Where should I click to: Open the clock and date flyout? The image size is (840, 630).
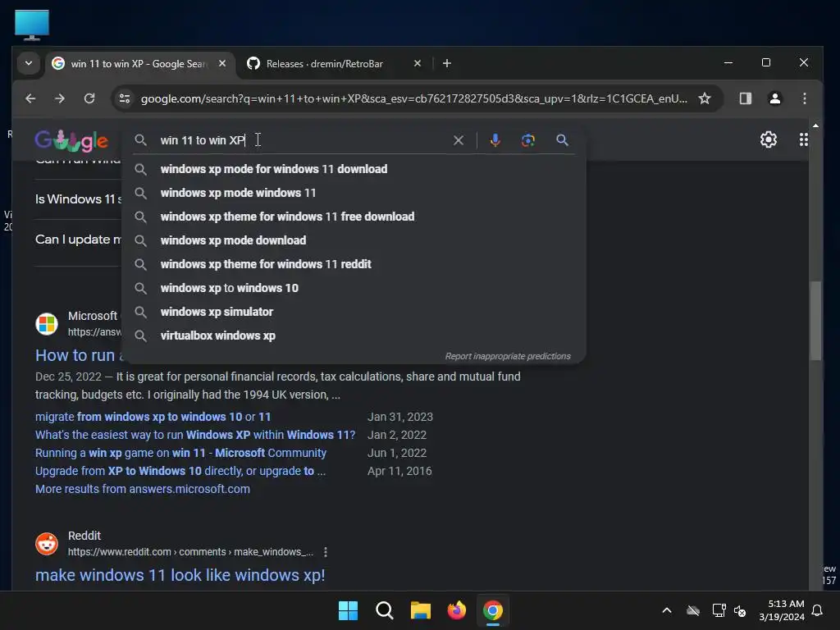(x=782, y=610)
